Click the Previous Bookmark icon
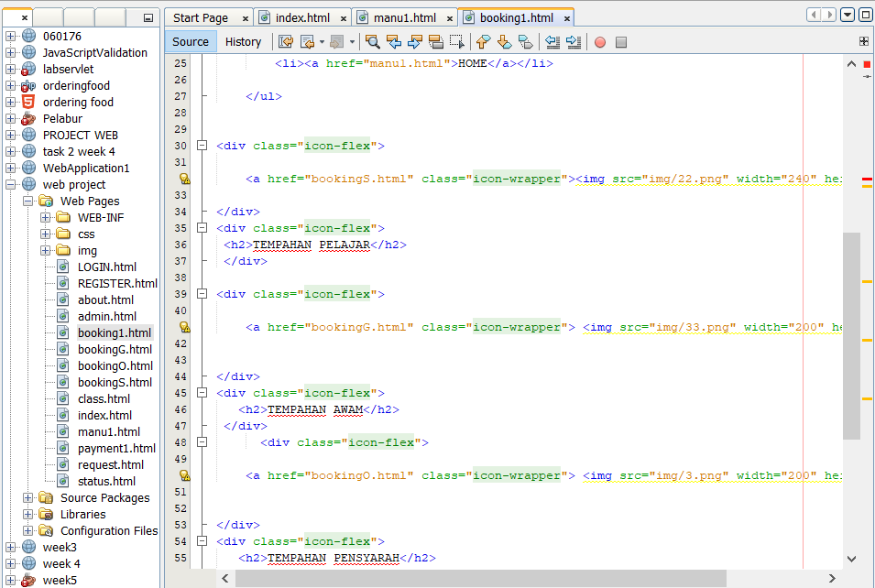This screenshot has width=875, height=588. pos(483,42)
